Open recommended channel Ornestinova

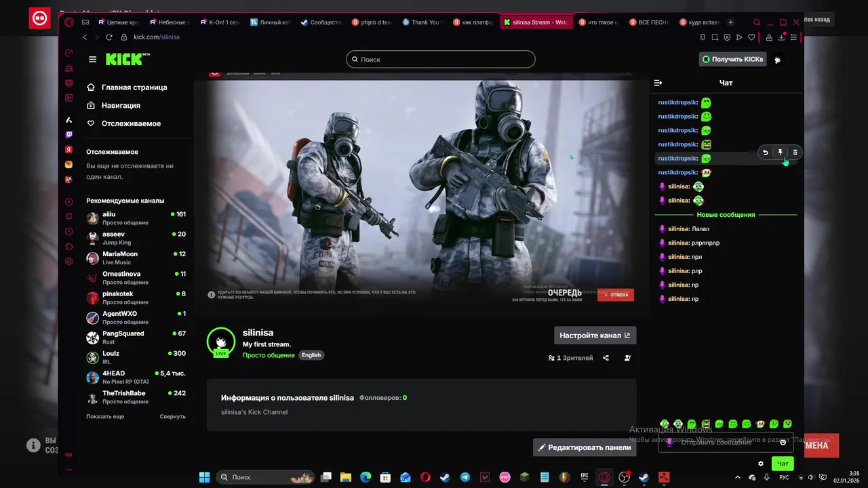point(136,278)
